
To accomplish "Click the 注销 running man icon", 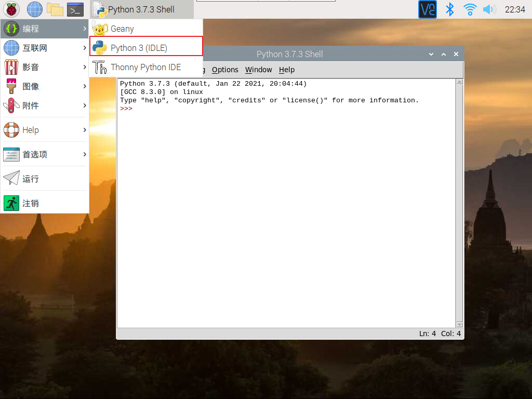I will point(11,203).
